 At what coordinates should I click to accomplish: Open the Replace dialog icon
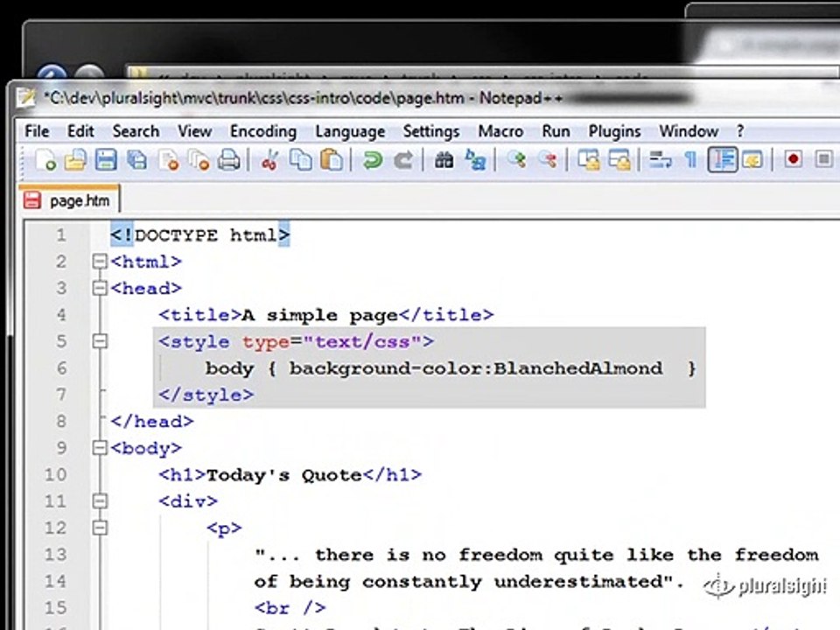475,159
